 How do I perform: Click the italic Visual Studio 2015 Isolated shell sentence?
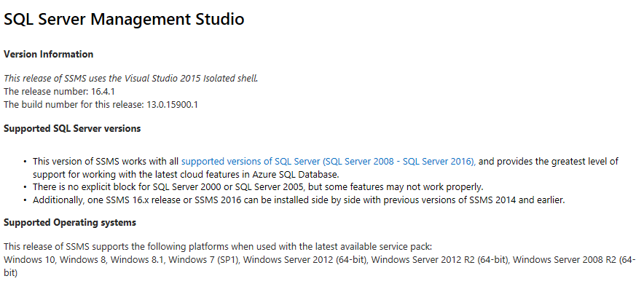click(x=131, y=79)
